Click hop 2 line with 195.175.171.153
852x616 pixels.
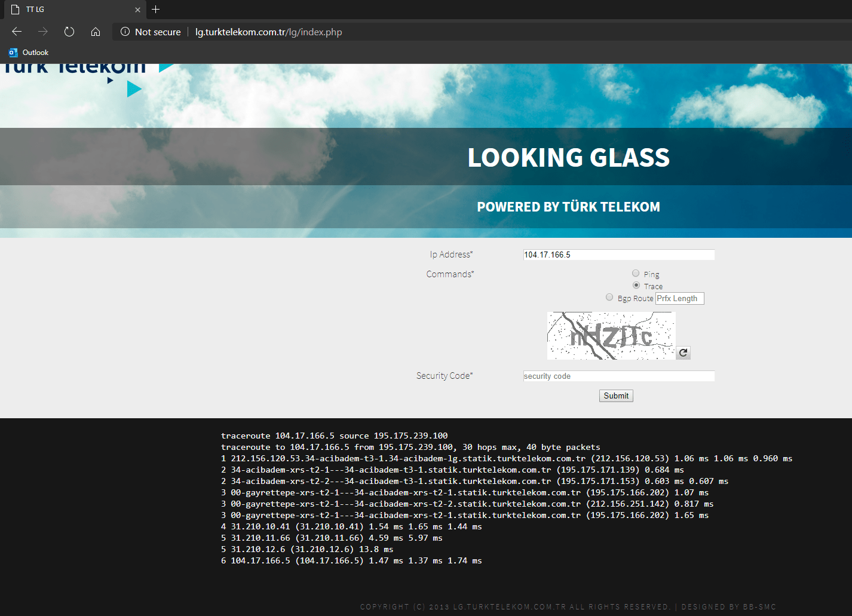click(475, 481)
